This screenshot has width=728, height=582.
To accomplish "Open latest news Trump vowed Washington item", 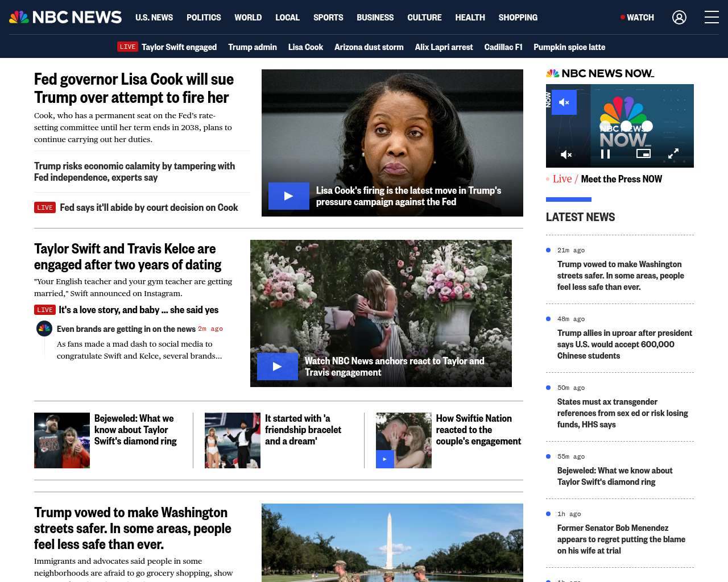I will click(621, 276).
